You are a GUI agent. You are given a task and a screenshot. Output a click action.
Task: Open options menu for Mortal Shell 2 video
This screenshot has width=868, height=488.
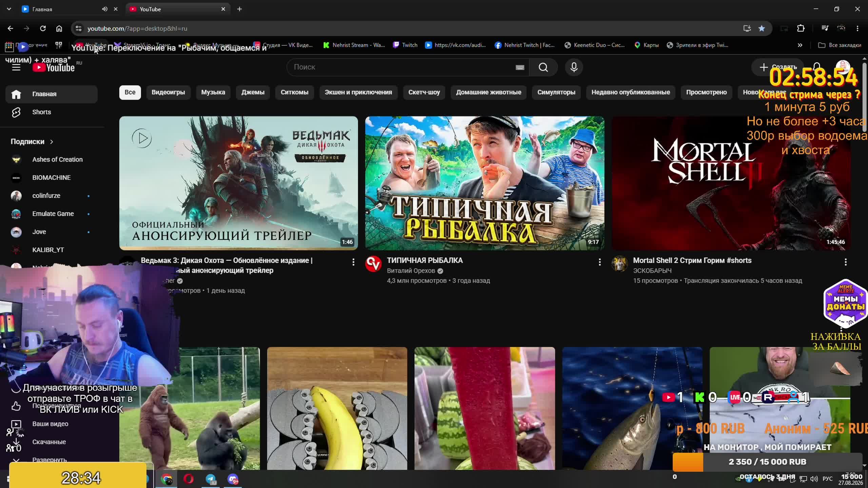click(x=846, y=262)
